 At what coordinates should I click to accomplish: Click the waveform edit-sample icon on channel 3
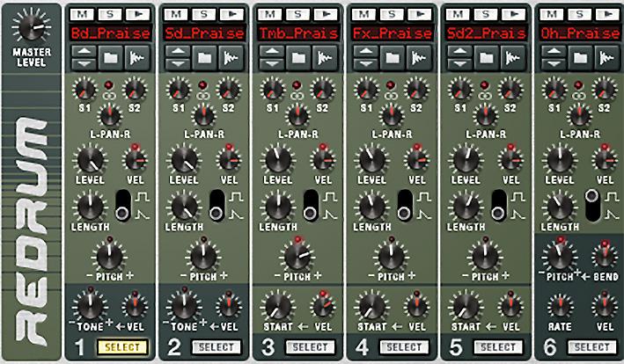pyautogui.click(x=326, y=58)
